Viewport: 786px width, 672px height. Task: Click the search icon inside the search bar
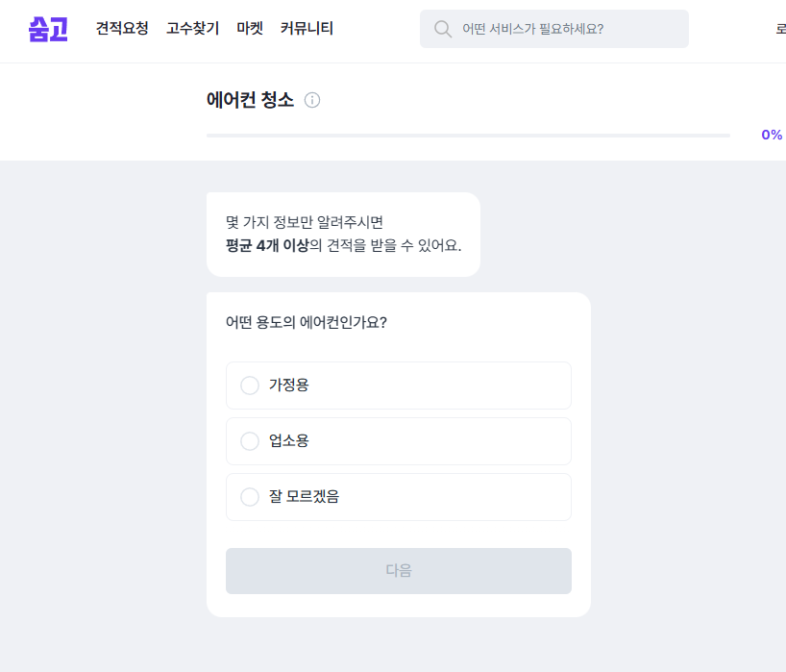click(442, 29)
